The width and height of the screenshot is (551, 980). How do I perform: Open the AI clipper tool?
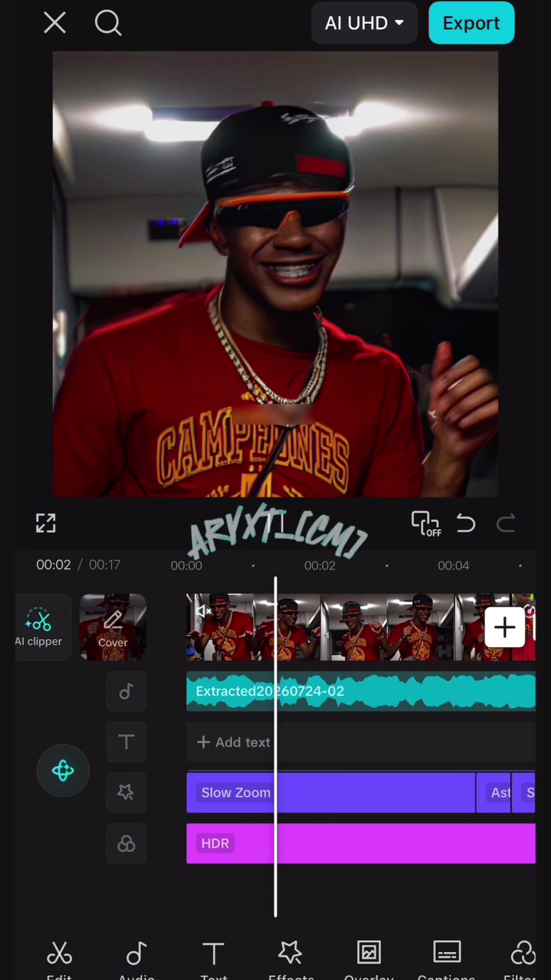39,627
